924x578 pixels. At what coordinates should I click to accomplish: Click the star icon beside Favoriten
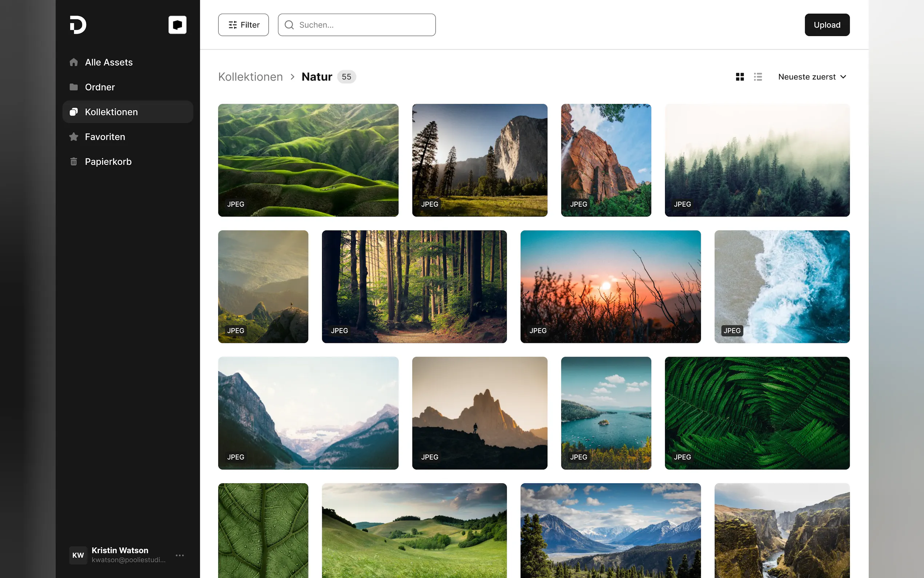pos(74,137)
